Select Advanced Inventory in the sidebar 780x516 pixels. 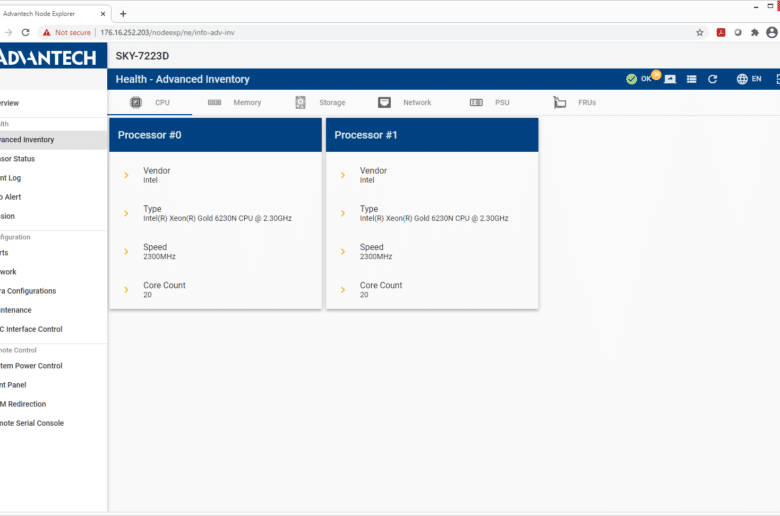(x=53, y=140)
